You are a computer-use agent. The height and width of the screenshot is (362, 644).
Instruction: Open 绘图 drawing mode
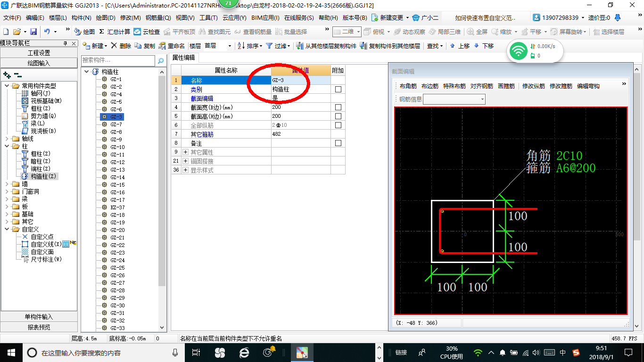click(85, 32)
